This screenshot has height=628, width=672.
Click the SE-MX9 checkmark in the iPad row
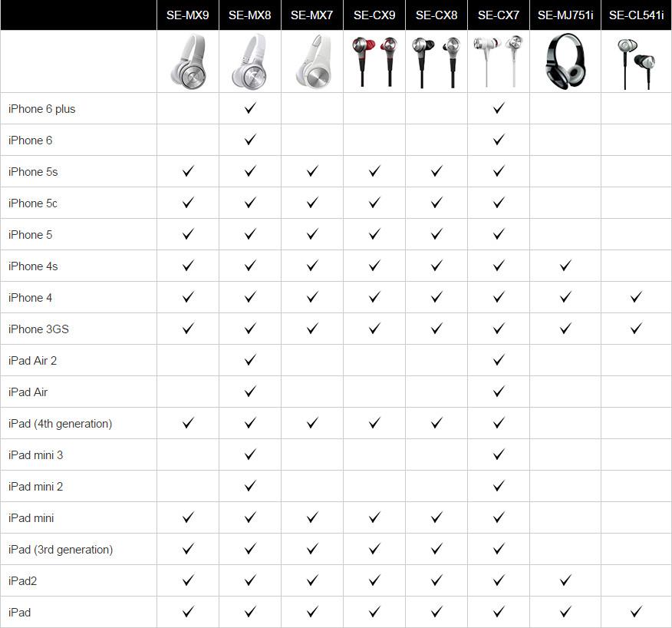coord(188,612)
